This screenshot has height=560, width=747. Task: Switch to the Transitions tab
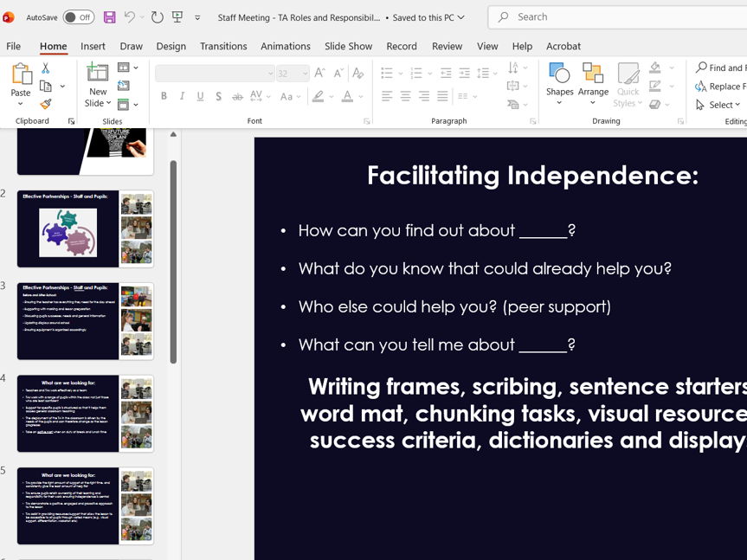click(x=223, y=46)
